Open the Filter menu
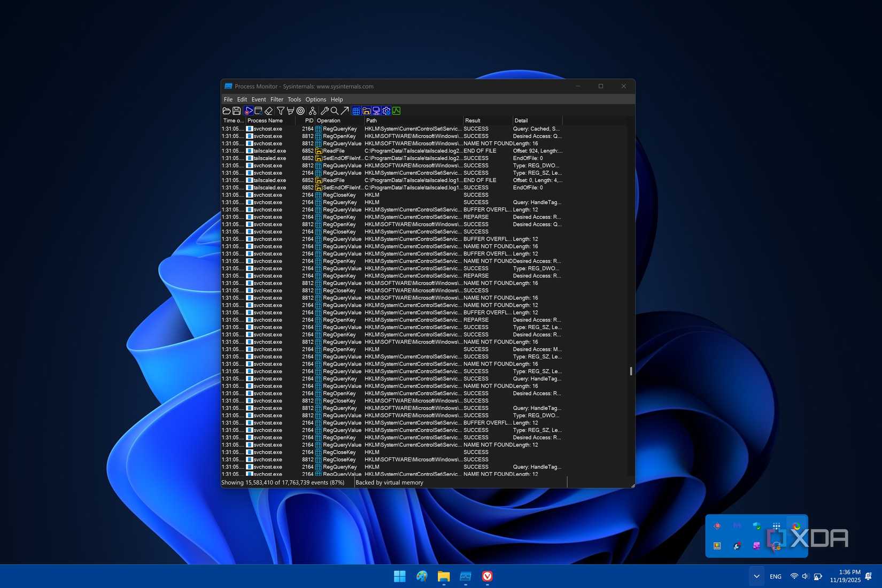The image size is (882, 588). coord(276,99)
